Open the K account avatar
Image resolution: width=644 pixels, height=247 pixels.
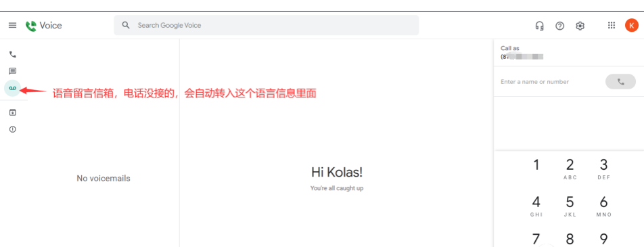(x=632, y=26)
